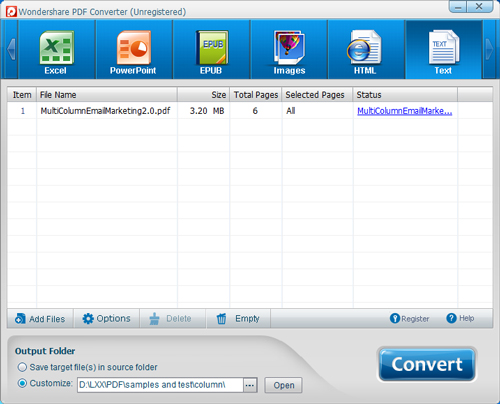
Task: Click item number 1 in the list
Action: (23, 111)
